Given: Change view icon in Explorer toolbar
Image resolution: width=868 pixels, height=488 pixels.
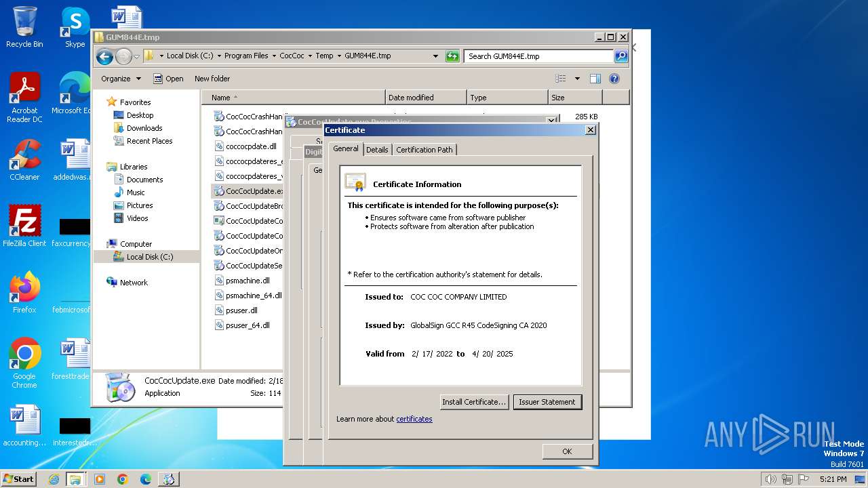Looking at the screenshot, I should [x=561, y=79].
